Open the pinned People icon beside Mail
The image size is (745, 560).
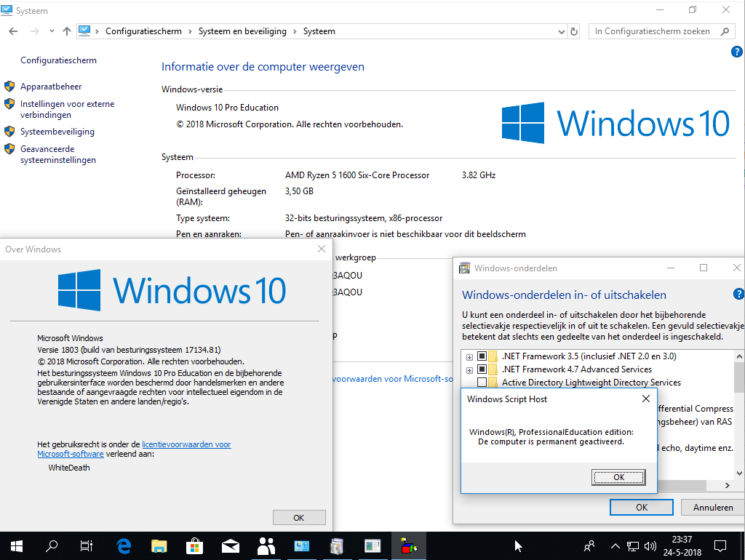point(266,546)
